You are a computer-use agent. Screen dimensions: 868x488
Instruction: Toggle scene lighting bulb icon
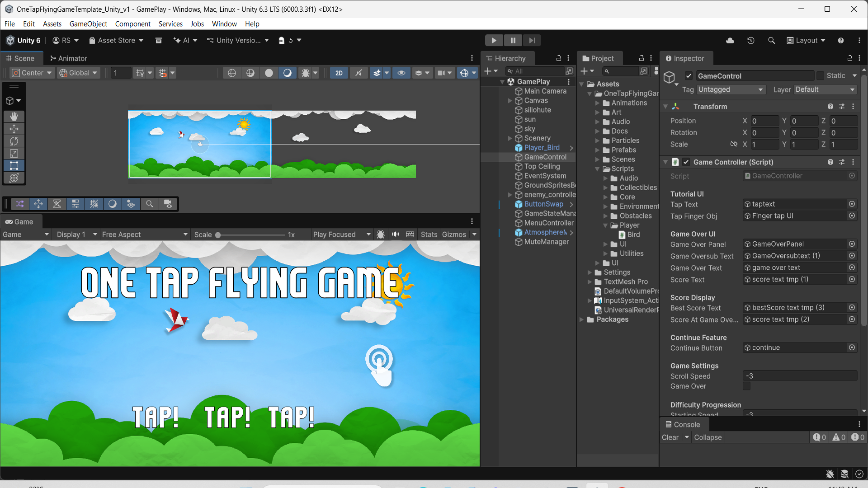click(359, 73)
